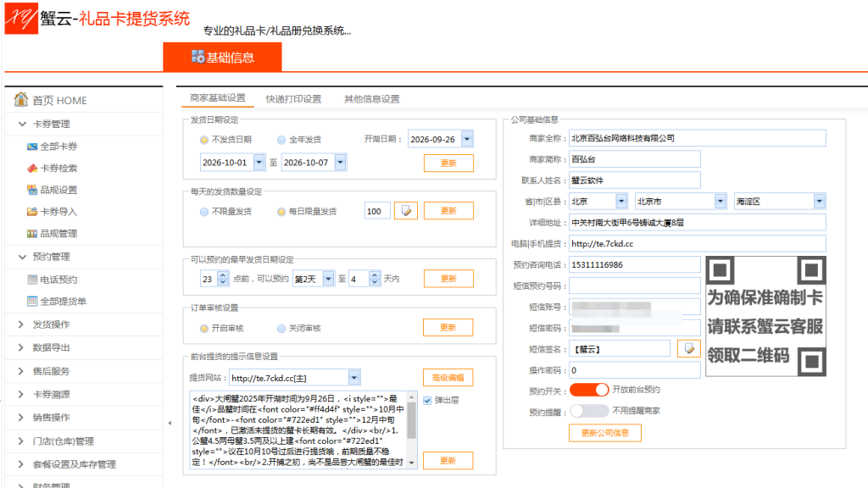Expand the 门店(仓库)管理 section
The width and height of the screenshot is (868, 488).
point(21,441)
